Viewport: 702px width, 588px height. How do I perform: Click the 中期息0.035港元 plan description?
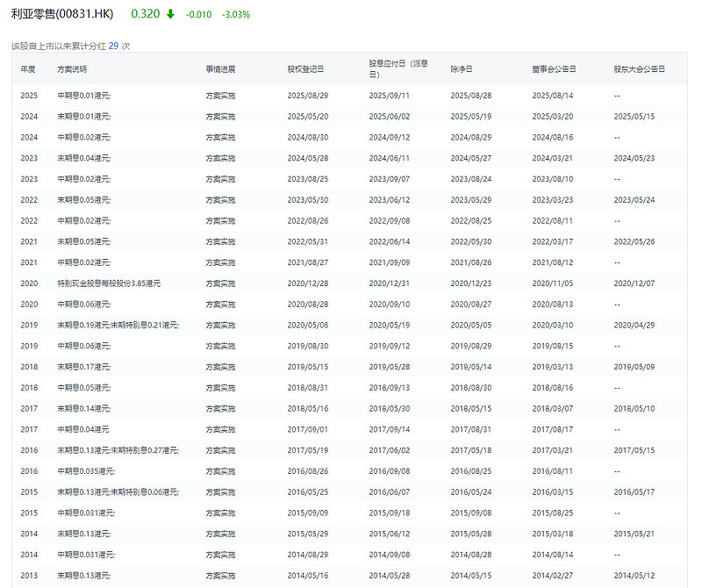86,471
